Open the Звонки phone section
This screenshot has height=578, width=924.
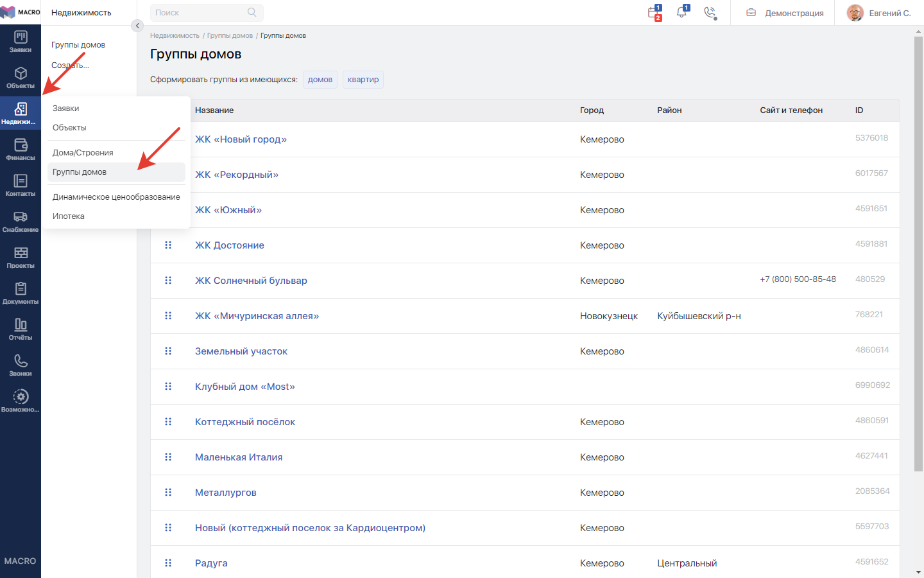tap(21, 366)
